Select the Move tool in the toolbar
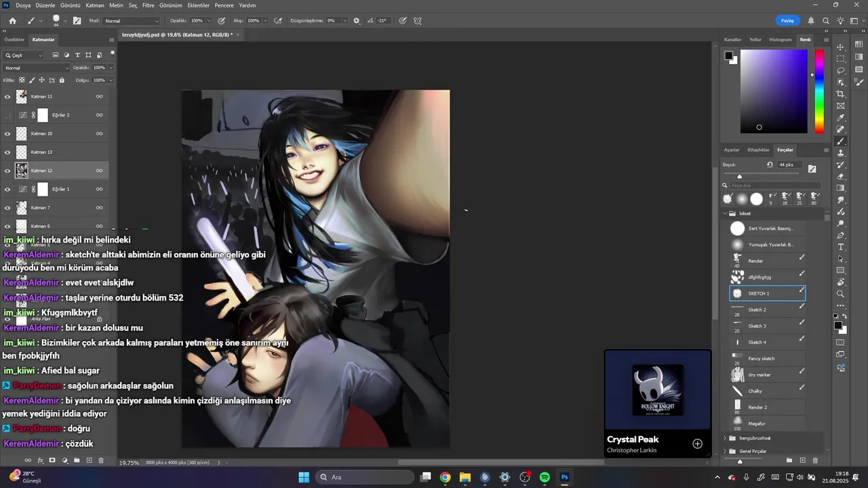The width and height of the screenshot is (868, 488). point(841,47)
